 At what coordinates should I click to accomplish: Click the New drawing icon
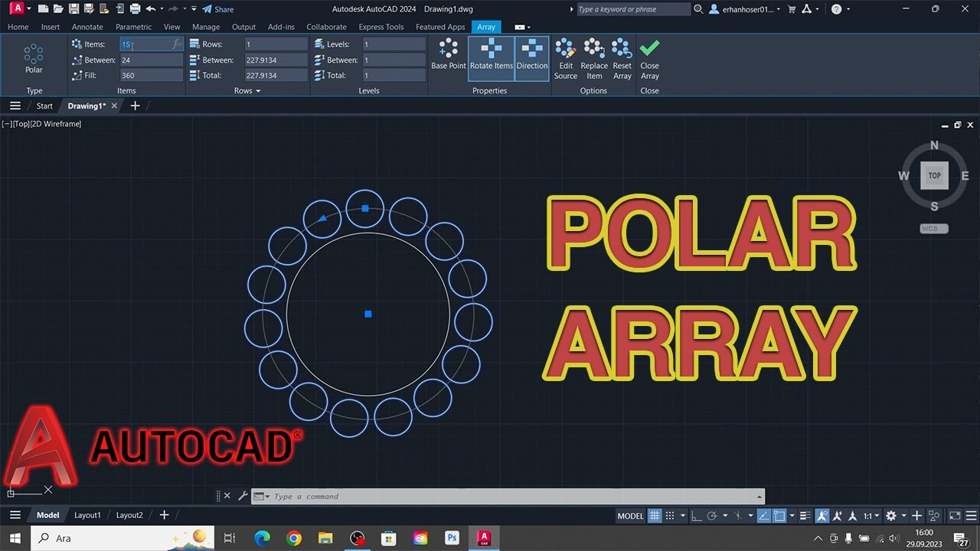[43, 8]
